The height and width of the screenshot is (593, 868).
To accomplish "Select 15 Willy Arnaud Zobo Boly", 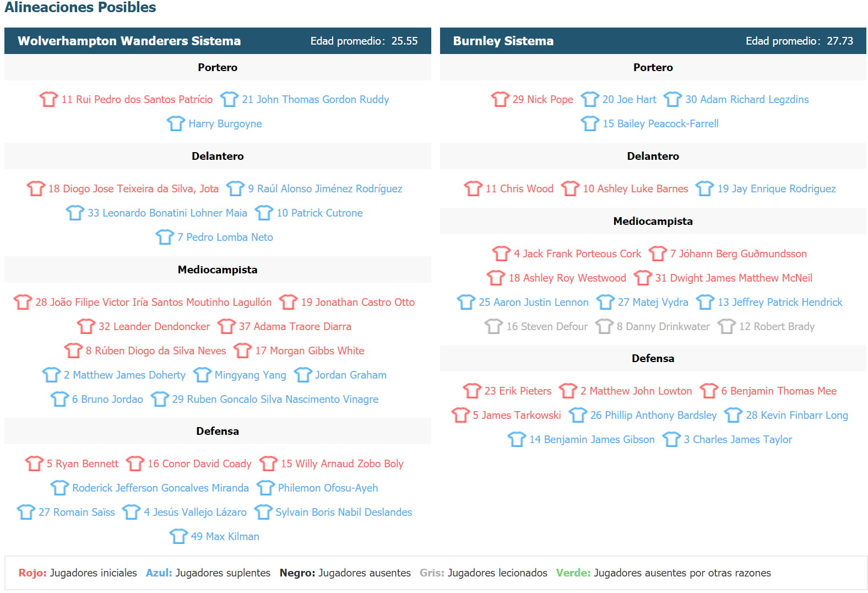I will 342,463.
